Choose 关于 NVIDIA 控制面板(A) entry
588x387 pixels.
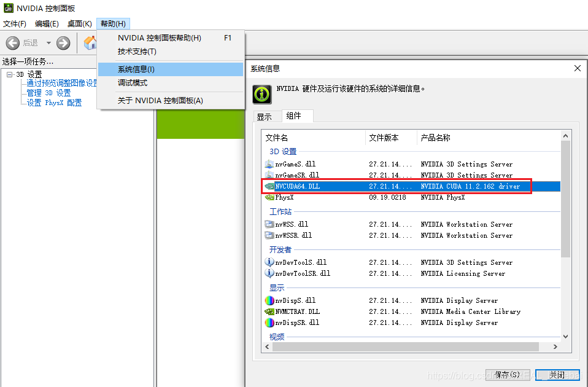[x=171, y=101]
